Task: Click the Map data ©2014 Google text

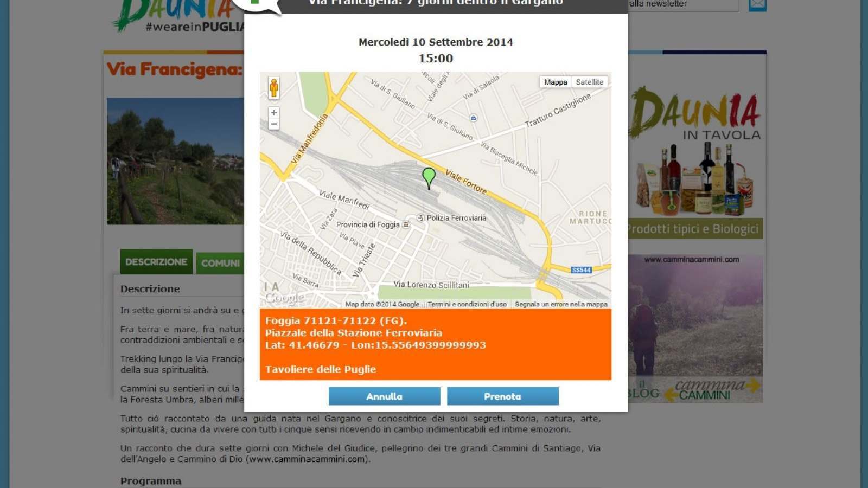Action: tap(382, 304)
